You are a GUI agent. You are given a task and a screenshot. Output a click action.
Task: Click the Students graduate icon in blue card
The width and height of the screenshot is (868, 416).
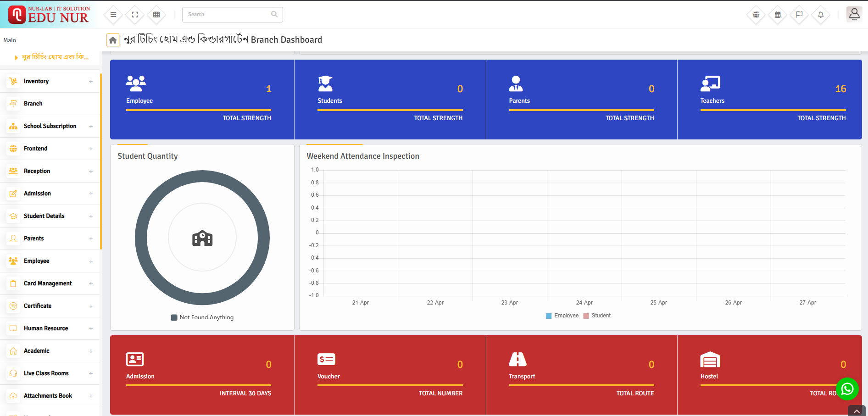click(x=325, y=83)
